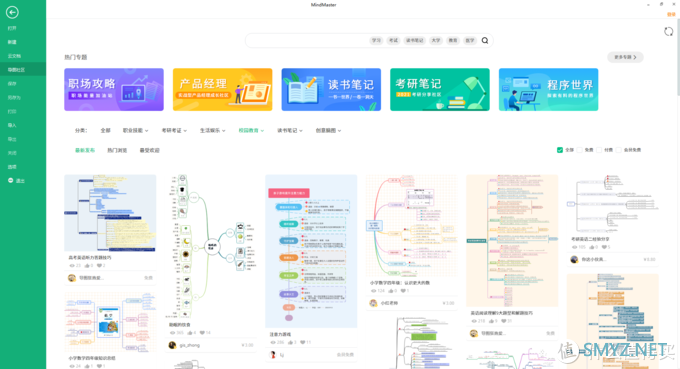
Task: Click heart icon on 高考英语听力答题技巧 card
Action: point(99,265)
